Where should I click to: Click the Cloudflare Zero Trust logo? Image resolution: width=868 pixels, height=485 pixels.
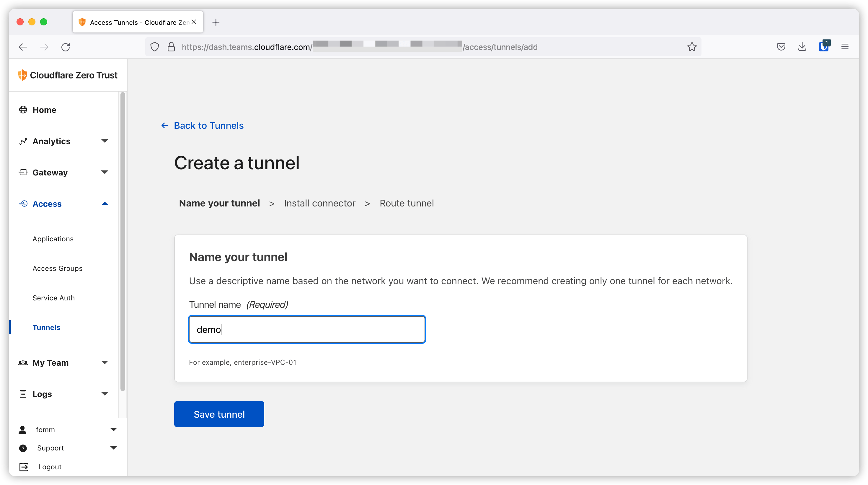[x=22, y=75]
